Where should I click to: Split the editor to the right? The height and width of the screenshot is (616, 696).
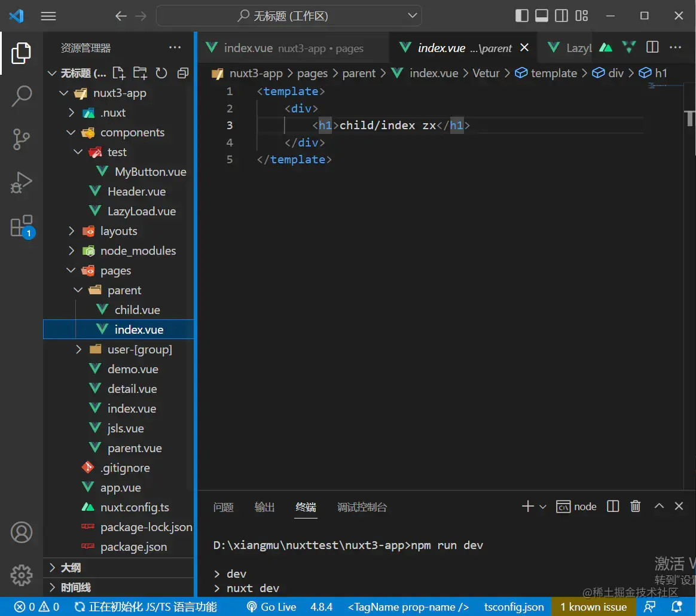pyautogui.click(x=652, y=47)
